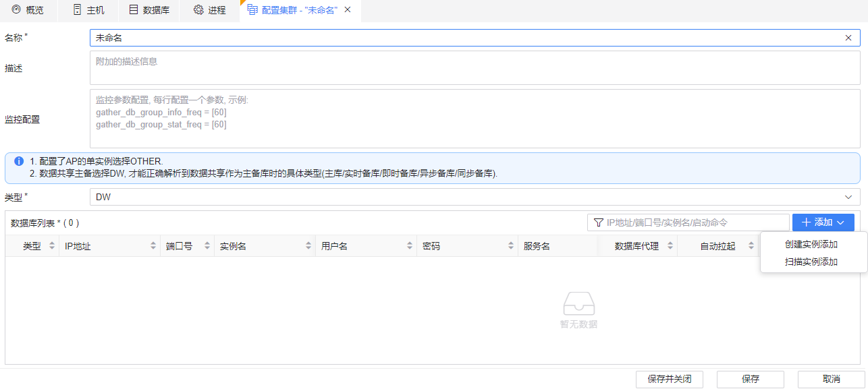
Task: Sort by the 端口号 column arrows
Action: tap(207, 246)
